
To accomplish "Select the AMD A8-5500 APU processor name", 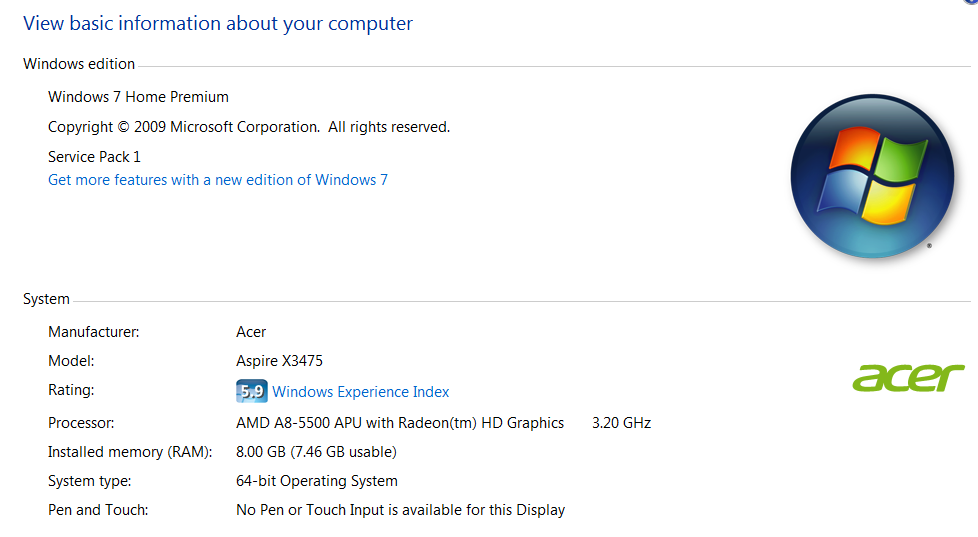I will (x=400, y=423).
